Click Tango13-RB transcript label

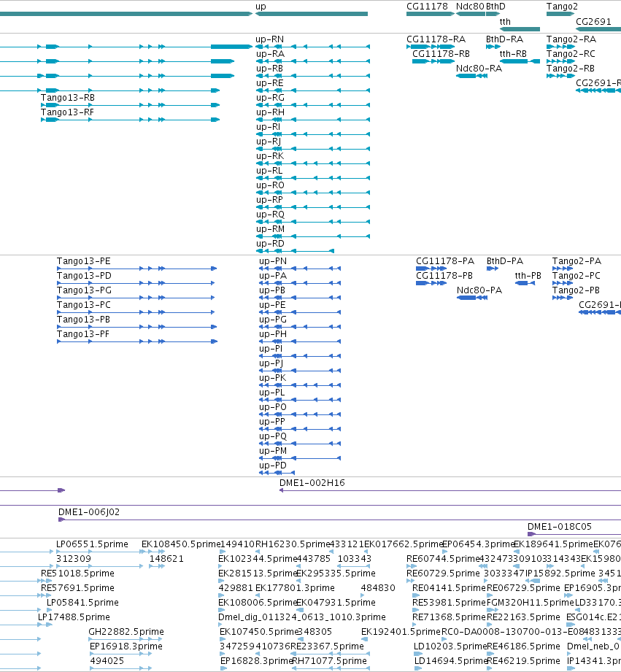[x=68, y=98]
